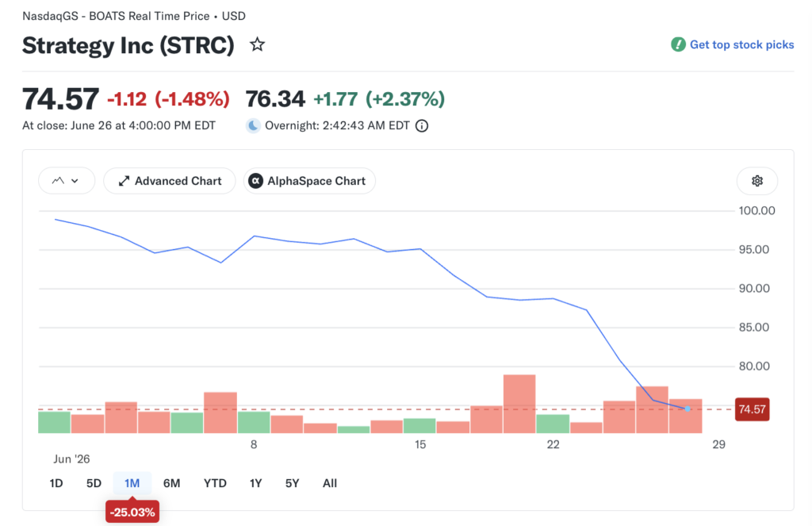Switch chart to YTD range
The width and height of the screenshot is (812, 526).
pos(215,483)
